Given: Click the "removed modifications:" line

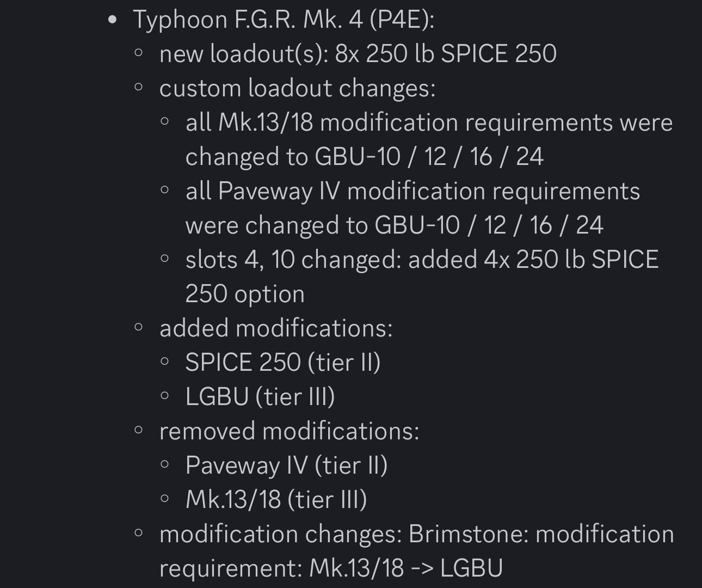Looking at the screenshot, I should coord(289,431).
